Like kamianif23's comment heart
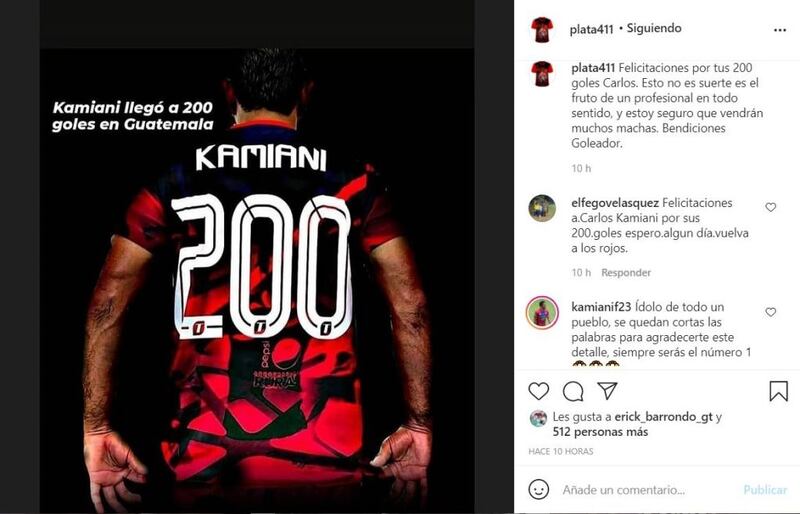This screenshot has width=800, height=514. pyautogui.click(x=770, y=312)
